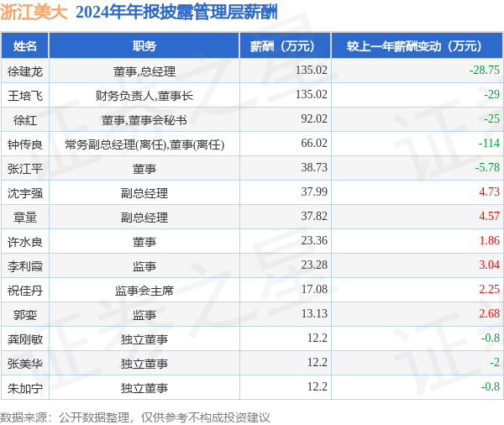Click the salary value 92.02
504x425 pixels.
(314, 118)
